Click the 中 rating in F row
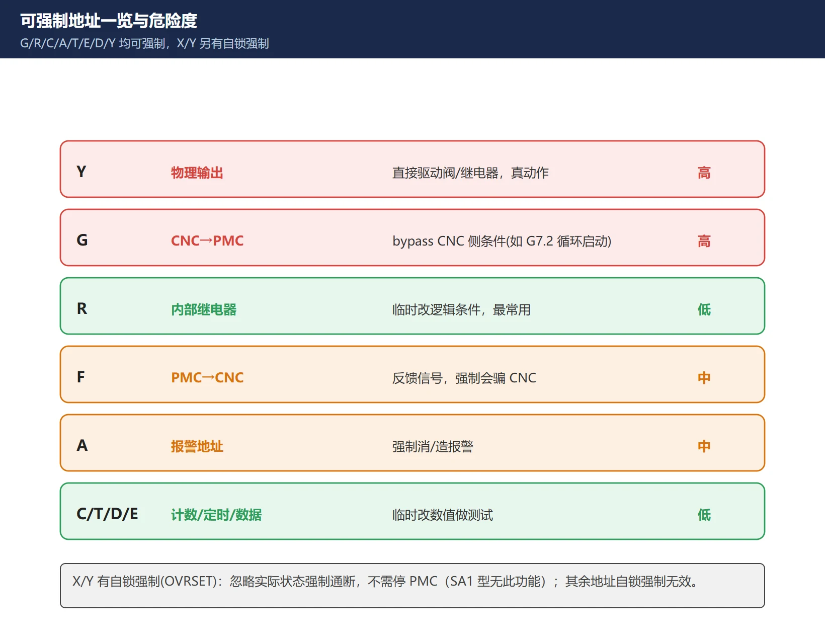 (x=704, y=378)
